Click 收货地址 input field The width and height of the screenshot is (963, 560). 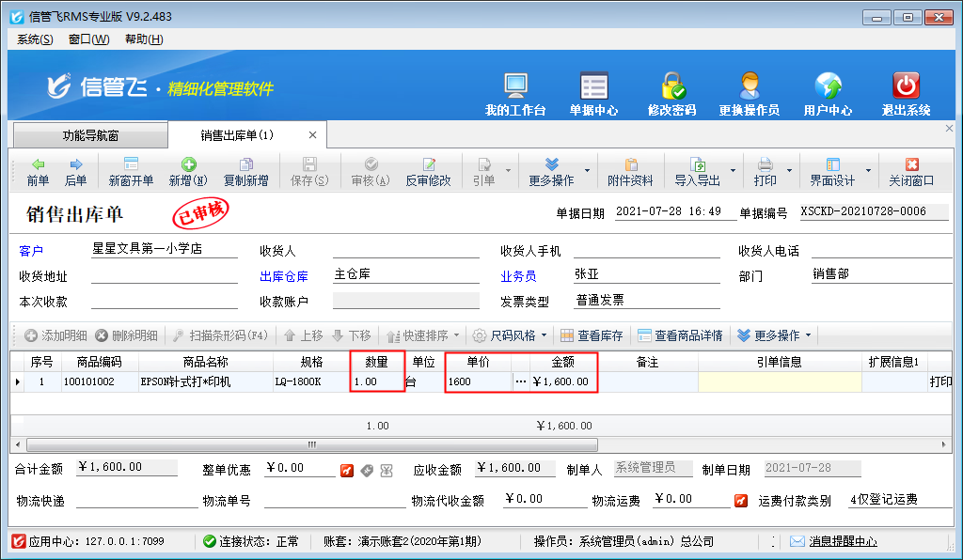(x=164, y=275)
